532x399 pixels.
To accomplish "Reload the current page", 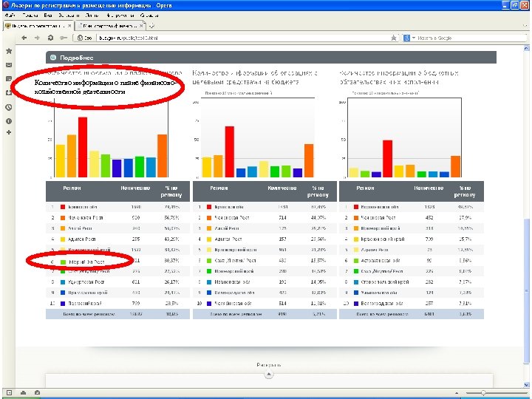I will (50, 38).
